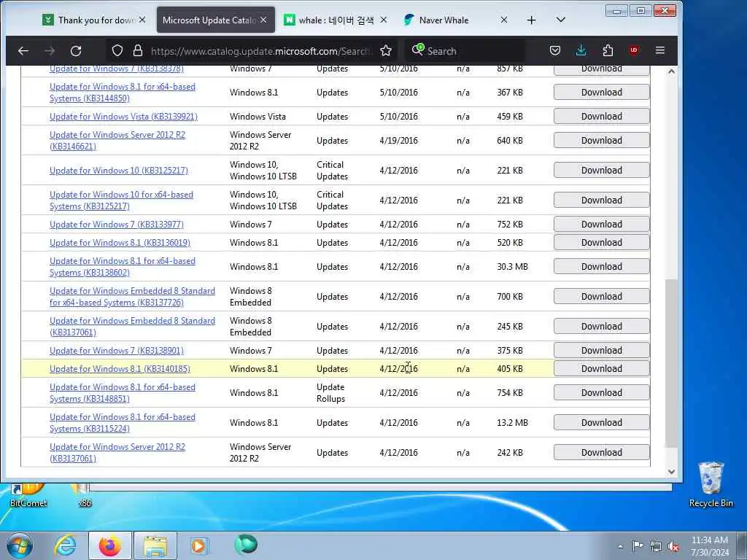Open the muted volume tray icon
The image size is (747, 560).
click(673, 547)
